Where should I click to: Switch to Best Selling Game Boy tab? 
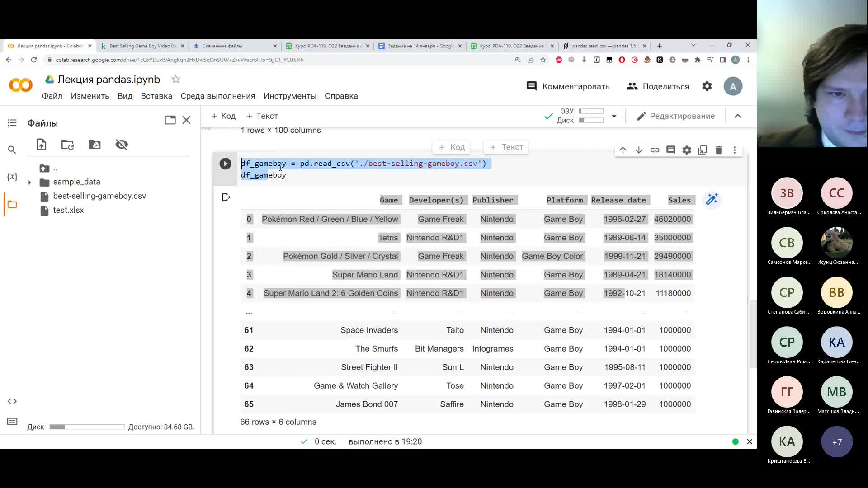coord(142,46)
